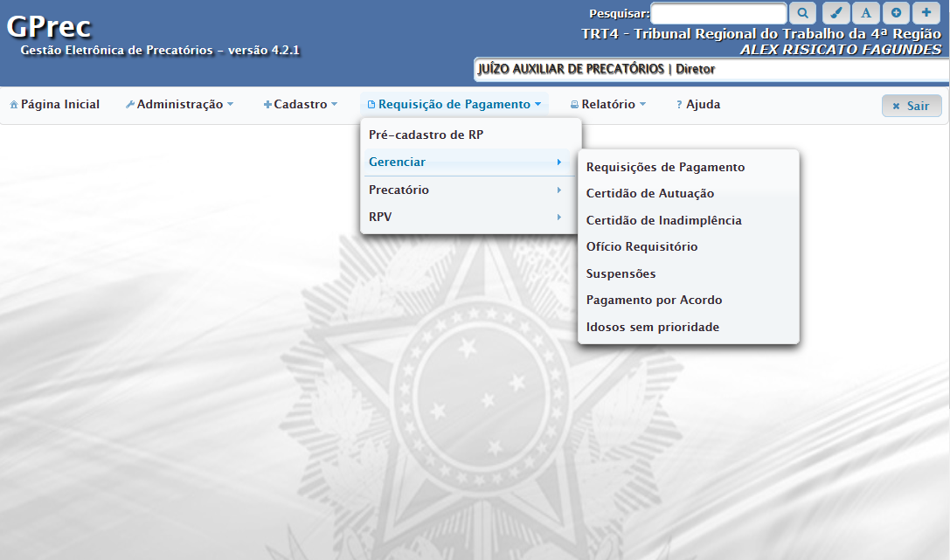
Task: Click the GPrec logo title
Action: pos(48,26)
